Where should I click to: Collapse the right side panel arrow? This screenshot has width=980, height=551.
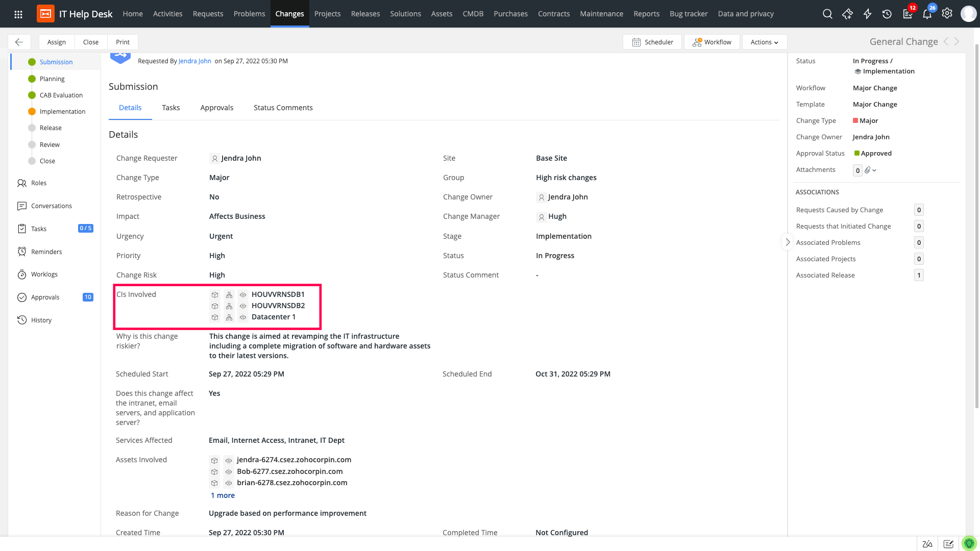788,242
